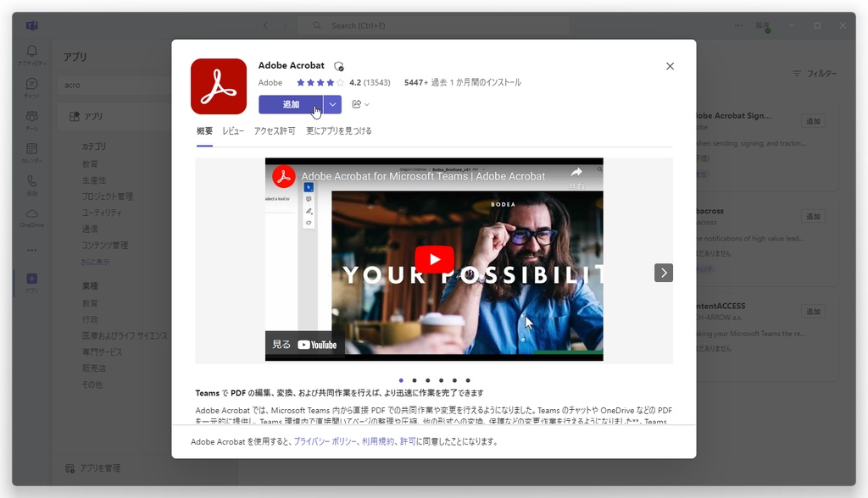Open Chat in Teams sidebar

click(x=32, y=87)
